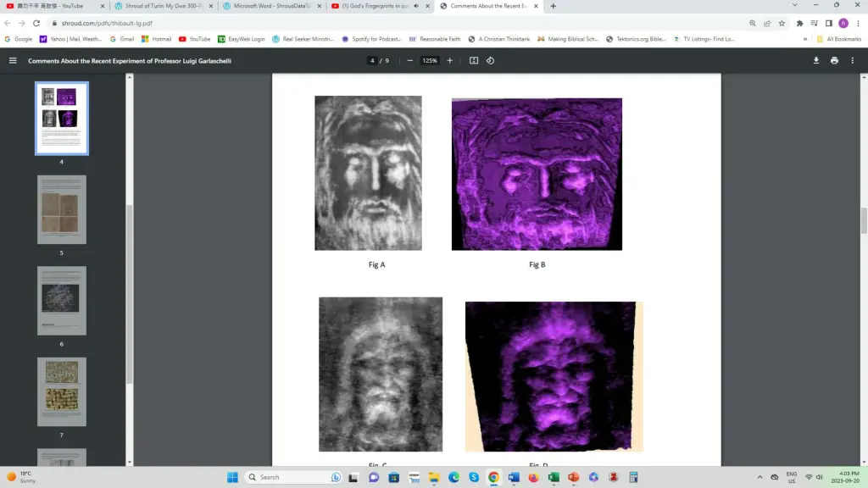
Task: Open Calculator from the taskbar
Action: [x=633, y=477]
